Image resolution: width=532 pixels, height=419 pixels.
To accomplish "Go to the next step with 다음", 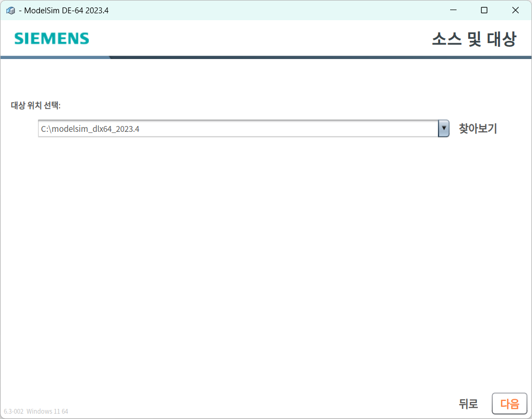I will pyautogui.click(x=509, y=404).
